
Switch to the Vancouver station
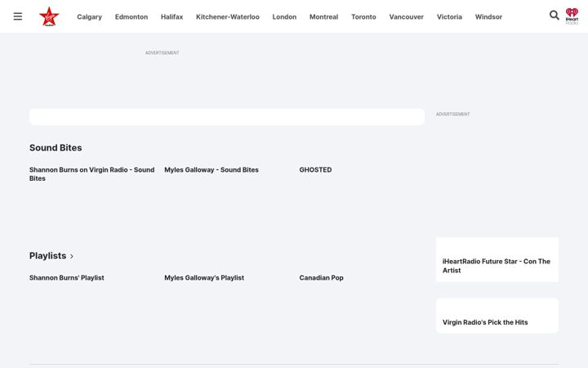406,17
